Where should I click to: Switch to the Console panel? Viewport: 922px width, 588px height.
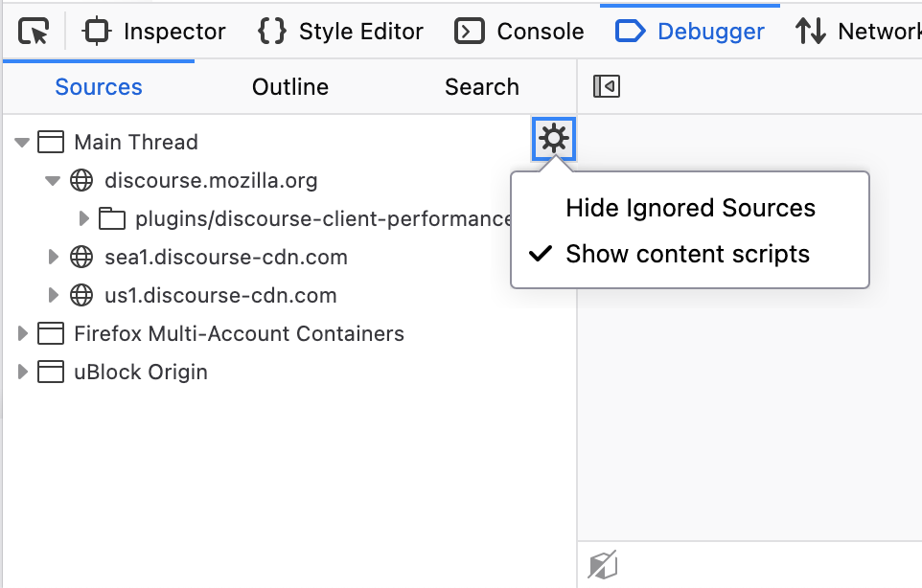pos(520,32)
